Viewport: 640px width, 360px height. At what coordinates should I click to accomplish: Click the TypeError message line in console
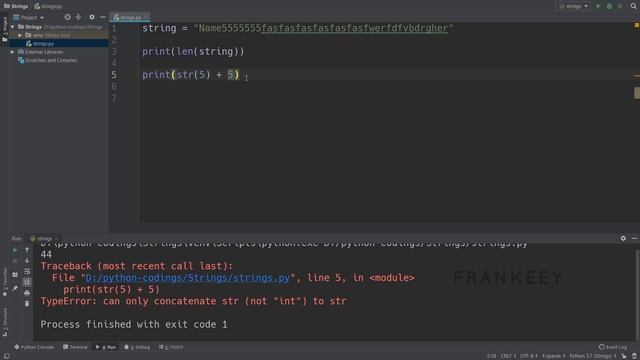pos(193,301)
